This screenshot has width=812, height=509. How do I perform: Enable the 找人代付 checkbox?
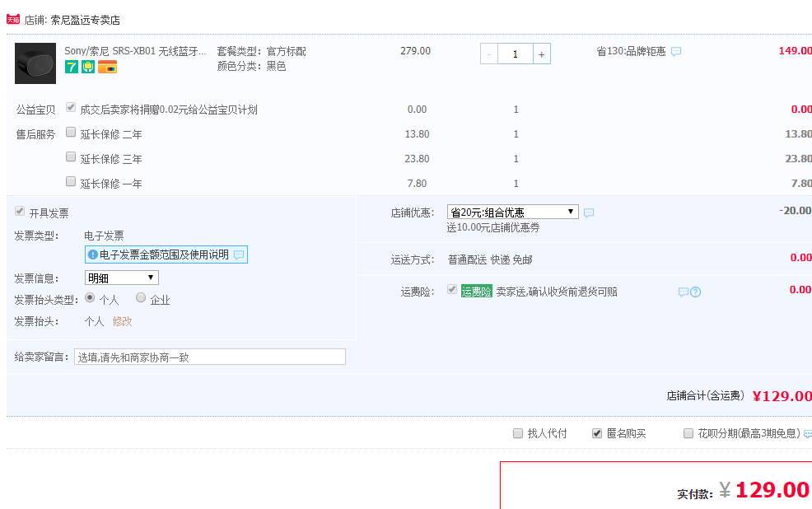pos(518,433)
